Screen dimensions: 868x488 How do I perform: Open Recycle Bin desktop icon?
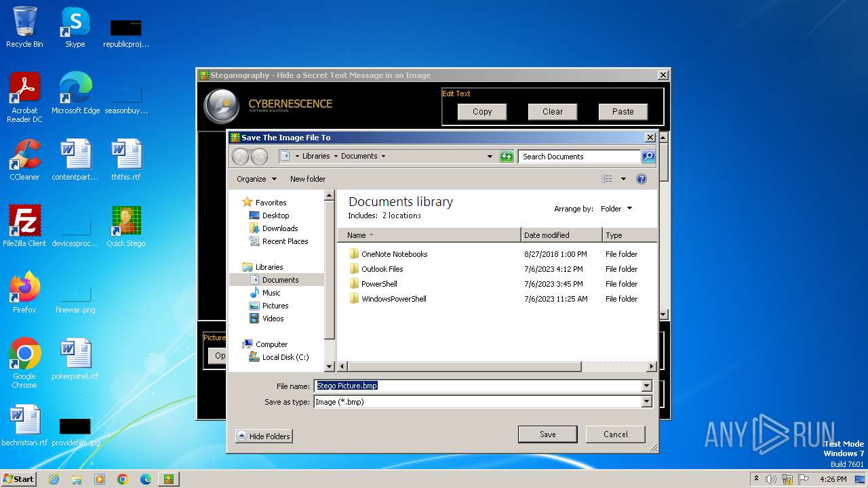(x=24, y=27)
